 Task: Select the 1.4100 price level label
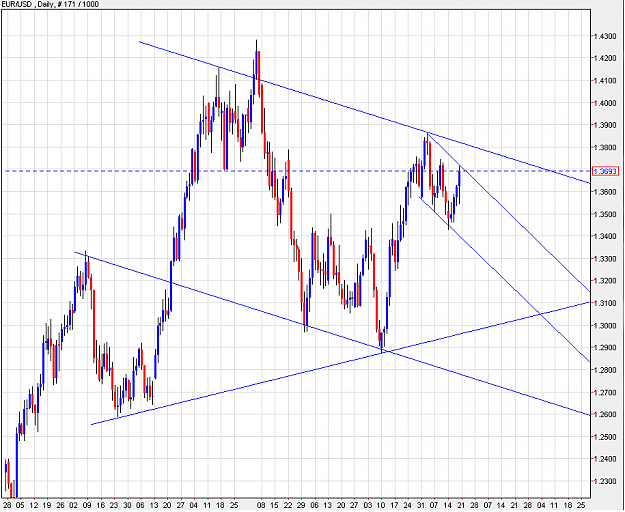tap(605, 81)
